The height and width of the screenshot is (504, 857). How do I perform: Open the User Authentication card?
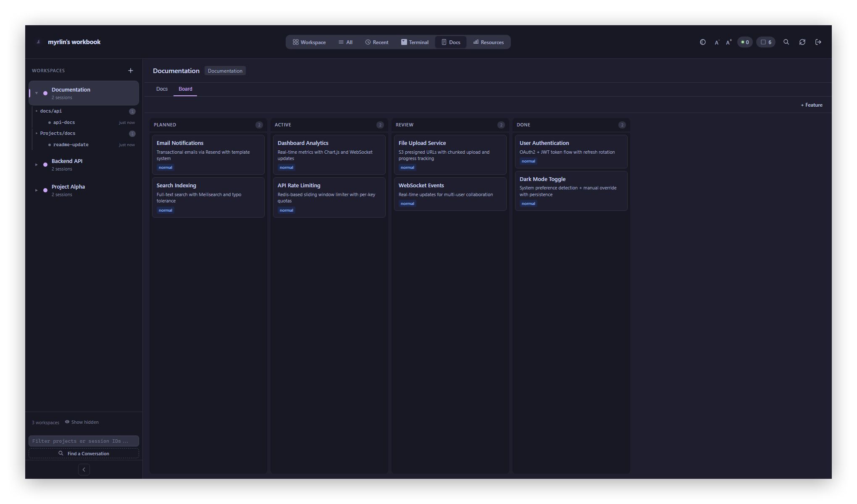click(571, 152)
